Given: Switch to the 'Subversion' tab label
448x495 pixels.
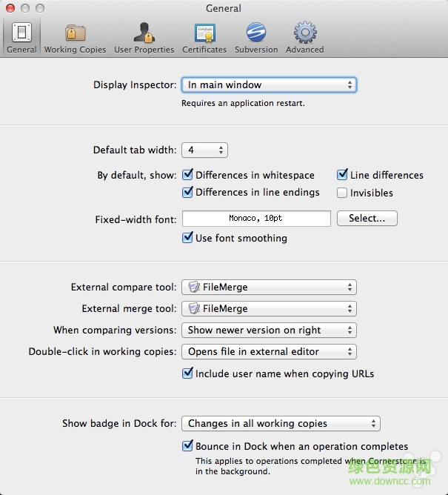Looking at the screenshot, I should point(256,50).
